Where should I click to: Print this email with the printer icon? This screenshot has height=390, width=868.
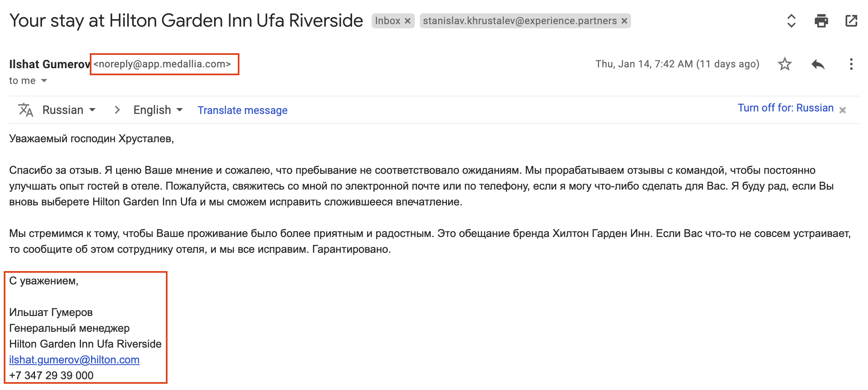(x=821, y=21)
